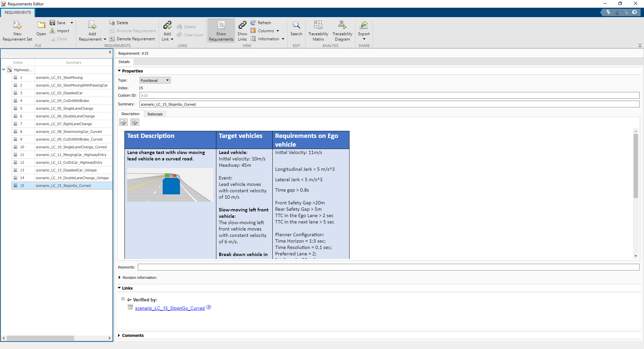Expand the Revision information section
Screen dimensions: 644x349
point(120,278)
